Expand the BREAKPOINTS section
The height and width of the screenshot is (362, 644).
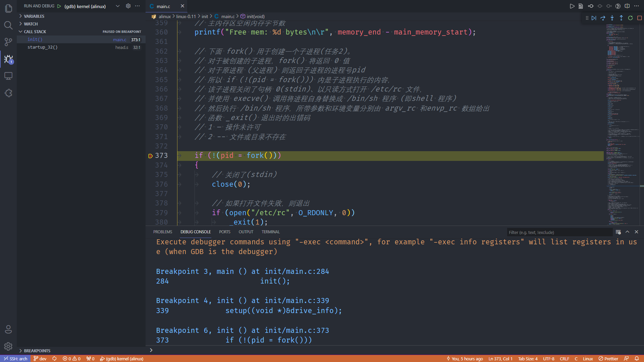(x=37, y=351)
